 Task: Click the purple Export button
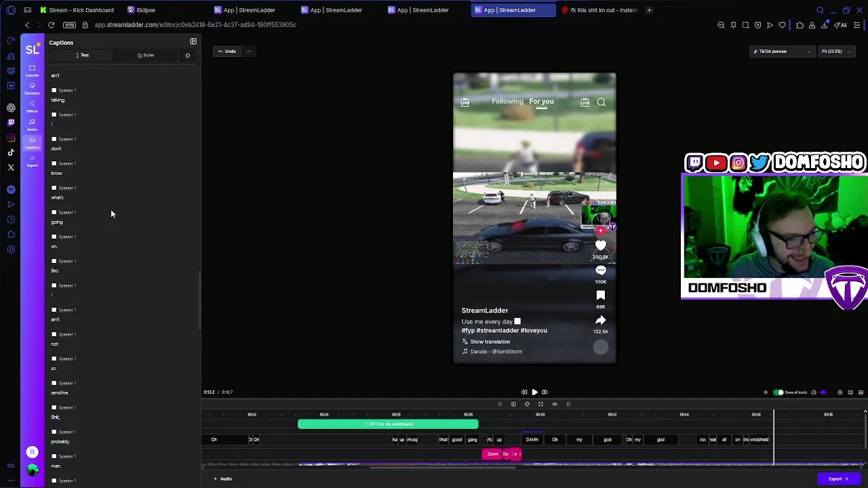838,479
